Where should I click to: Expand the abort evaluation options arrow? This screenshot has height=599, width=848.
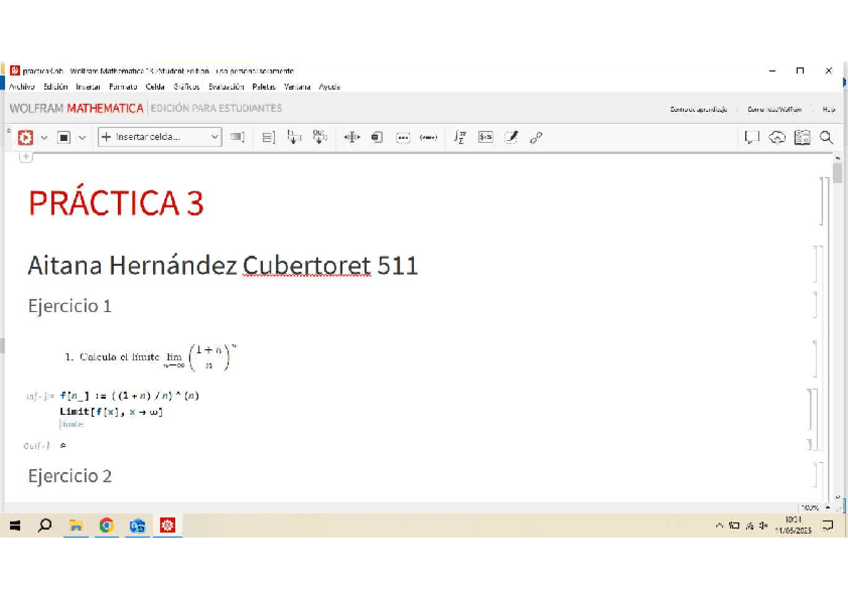point(82,137)
